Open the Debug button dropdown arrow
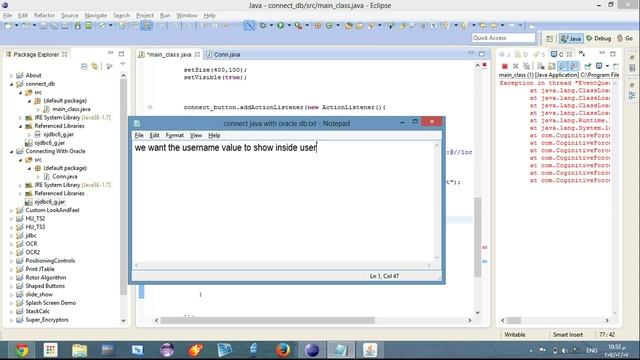Screen dimensions: 640x360 [271, 26]
